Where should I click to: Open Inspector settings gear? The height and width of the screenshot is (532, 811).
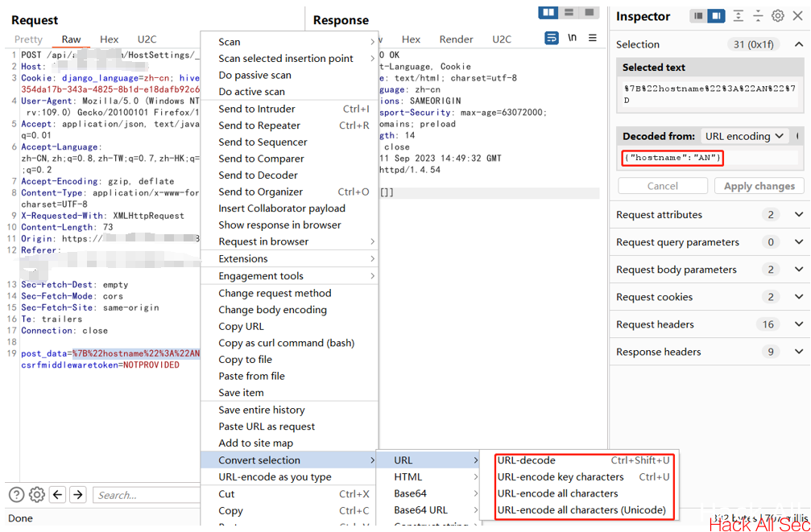(x=777, y=16)
